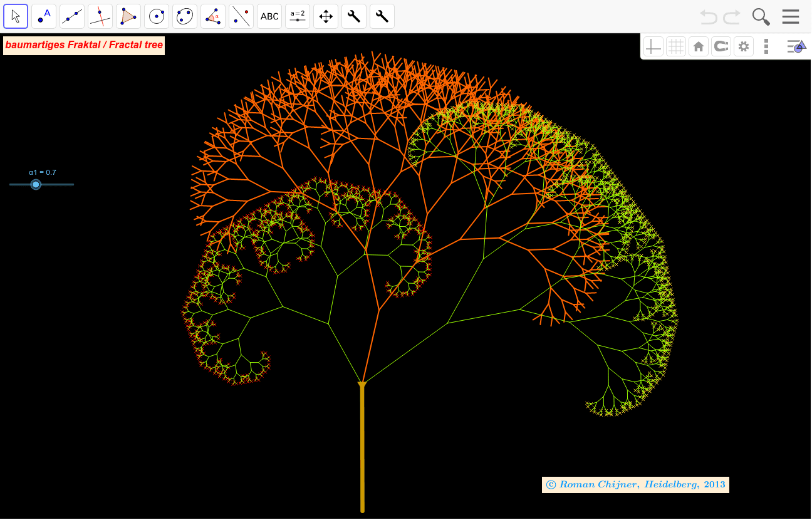
Task: Click the thick golden tree trunk
Action: (x=362, y=448)
